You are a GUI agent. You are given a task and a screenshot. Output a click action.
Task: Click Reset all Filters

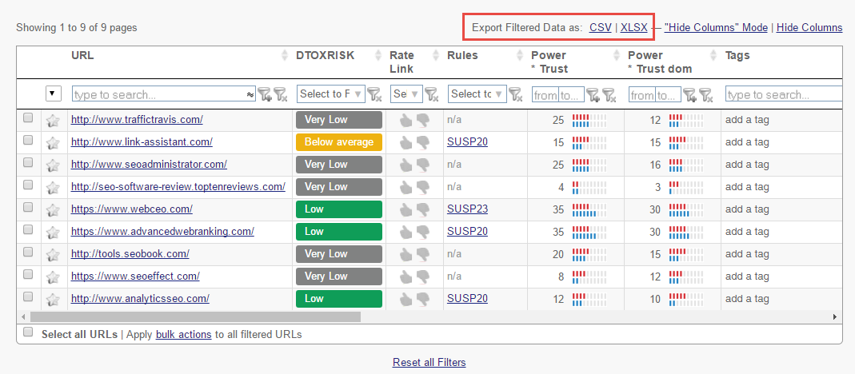pyautogui.click(x=429, y=363)
